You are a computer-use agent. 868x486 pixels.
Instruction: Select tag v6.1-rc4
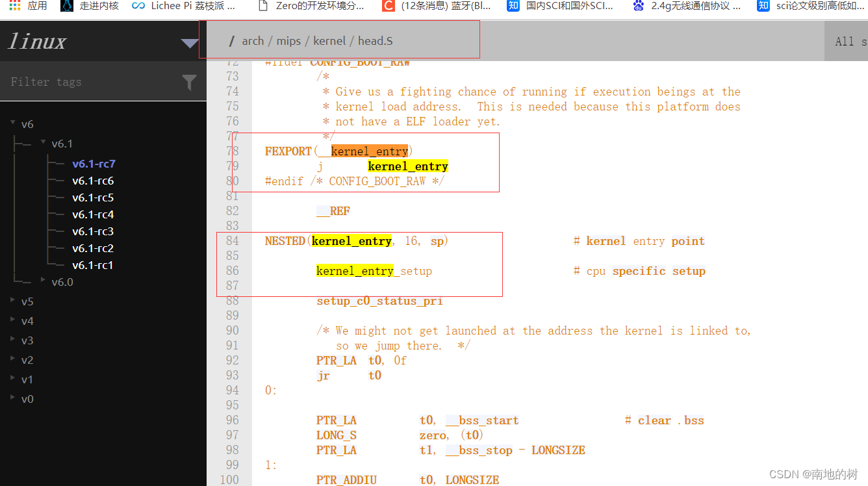93,214
